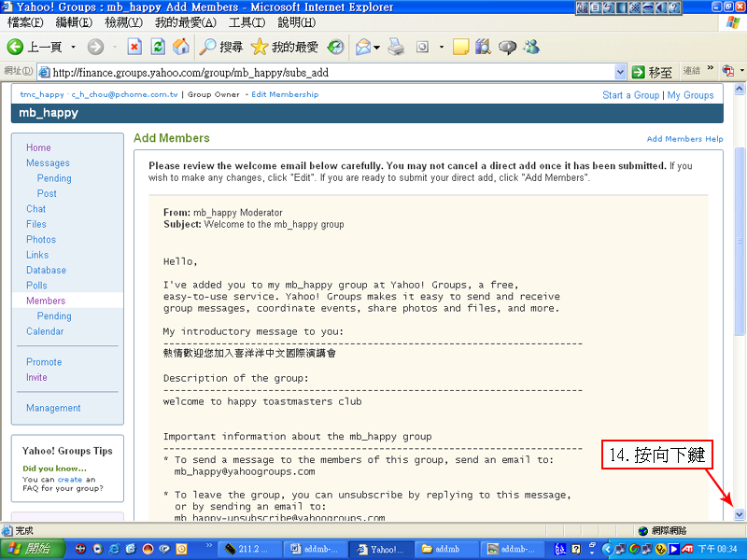This screenshot has width=747, height=560.
Task: Click the Home page icon
Action: coord(181,47)
